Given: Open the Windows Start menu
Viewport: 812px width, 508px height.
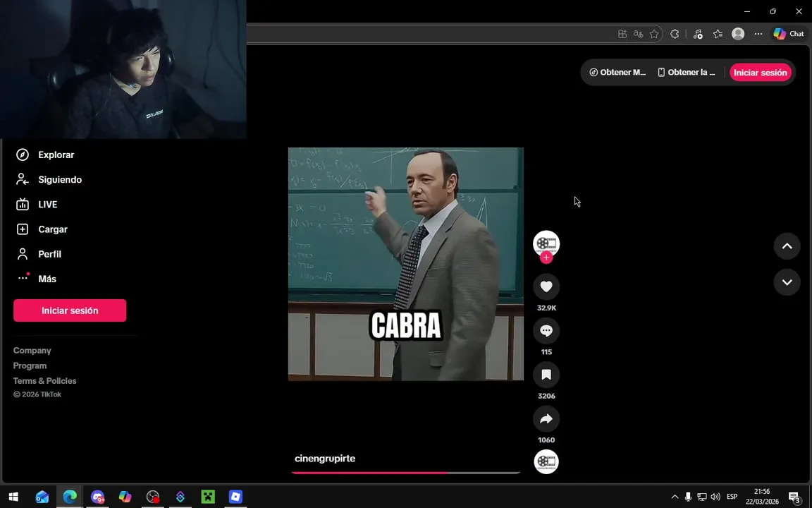Looking at the screenshot, I should (13, 497).
